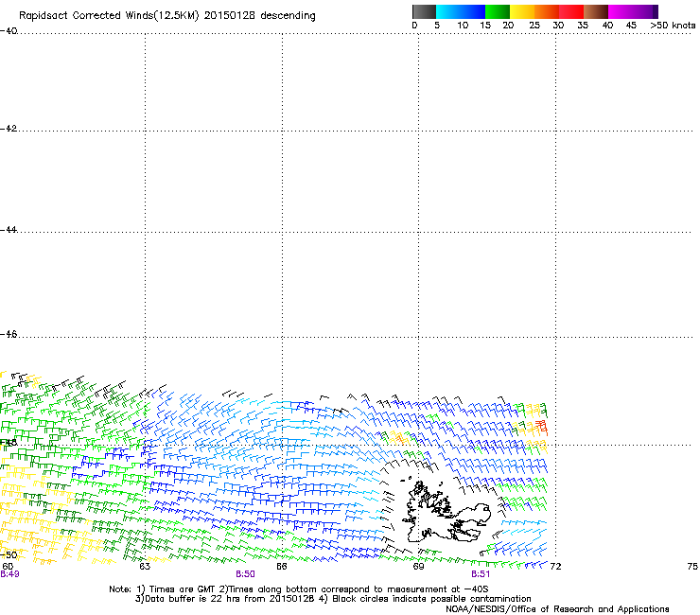Screen dimensions: 700x615
Task: Click the note 'Times are GMT' line
Action: (x=299, y=589)
